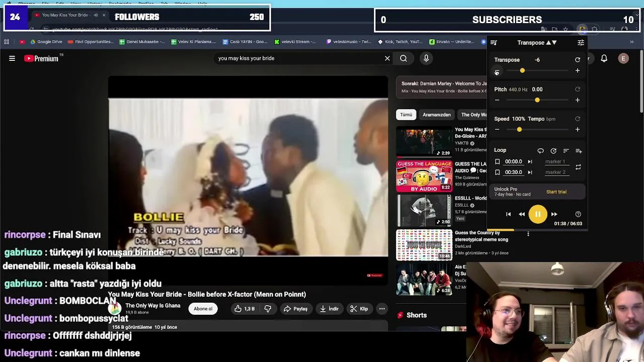Adjust the Speed slider knob
The image size is (644, 362).
point(519,130)
